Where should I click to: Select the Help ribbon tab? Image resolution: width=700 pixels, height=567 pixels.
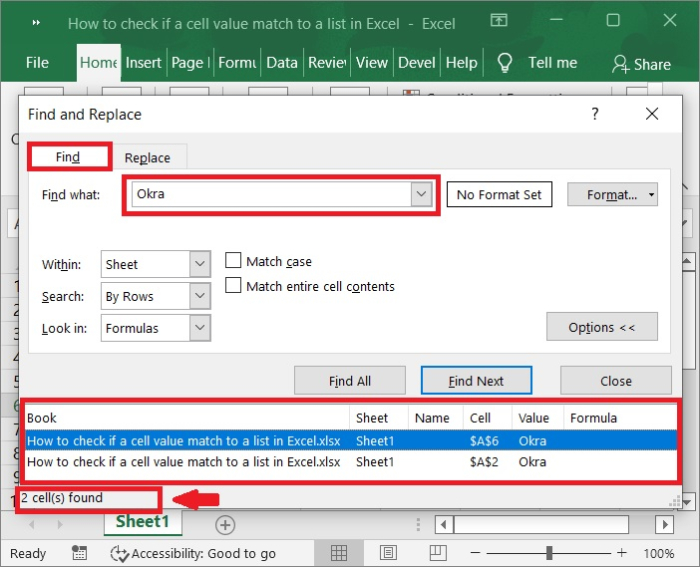coord(462,63)
